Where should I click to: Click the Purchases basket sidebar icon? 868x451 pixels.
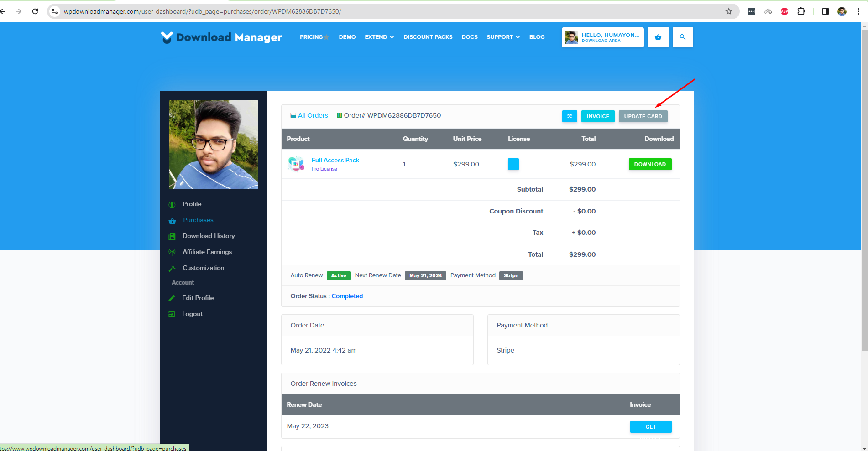[172, 221]
